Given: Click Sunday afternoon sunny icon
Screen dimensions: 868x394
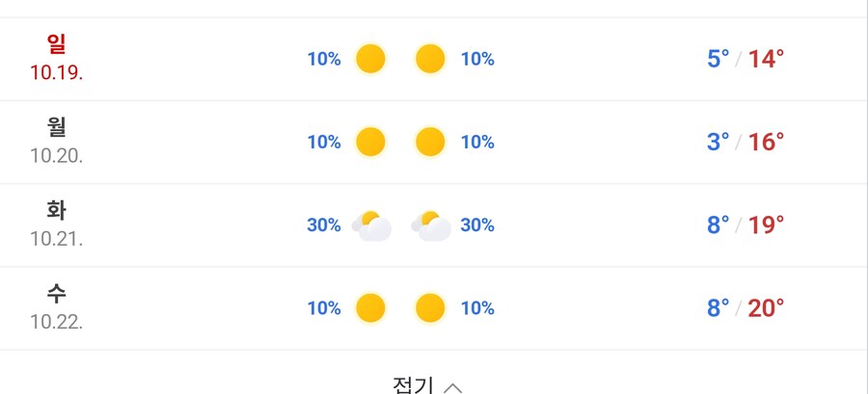Looking at the screenshot, I should pyautogui.click(x=430, y=60).
